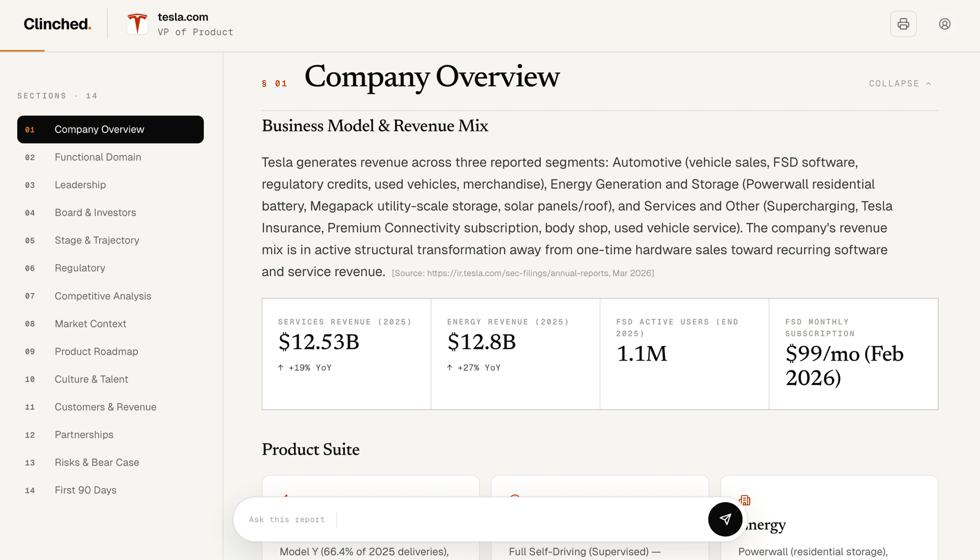This screenshot has height=560, width=980.
Task: Click the Tesla logo icon
Action: point(137,24)
